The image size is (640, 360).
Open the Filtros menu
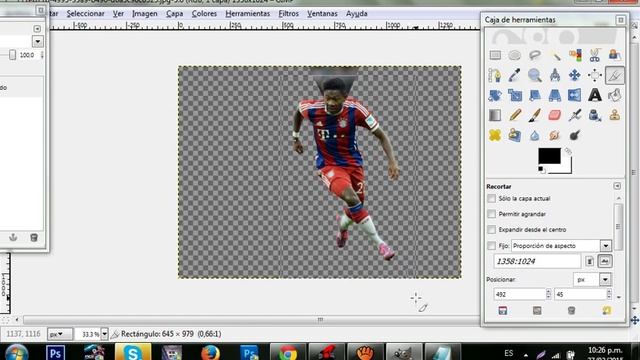coord(288,13)
